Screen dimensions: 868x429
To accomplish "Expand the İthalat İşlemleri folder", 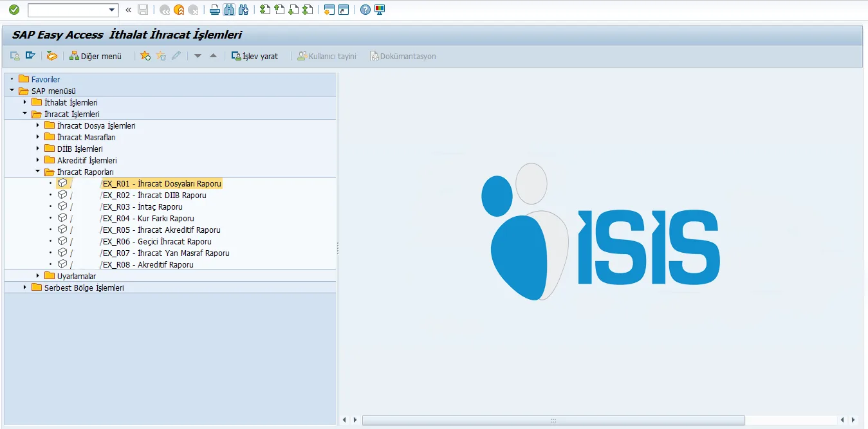I will click(x=24, y=102).
